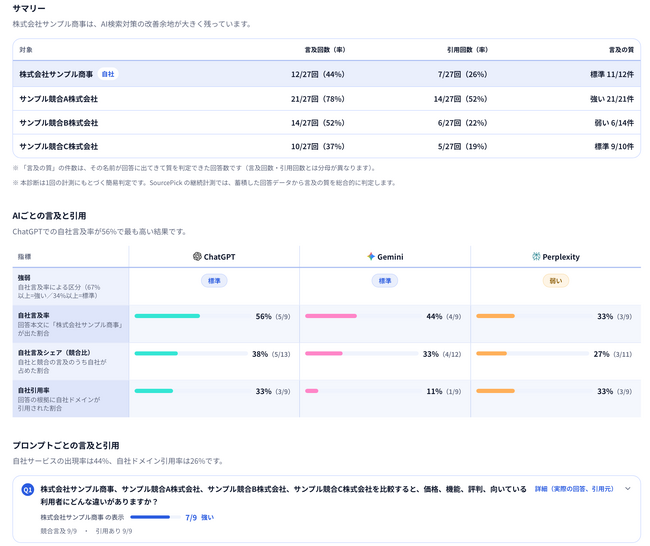Select the サンプル競合C株式会社 row name
Screen dimensions: 650x546
58,146
